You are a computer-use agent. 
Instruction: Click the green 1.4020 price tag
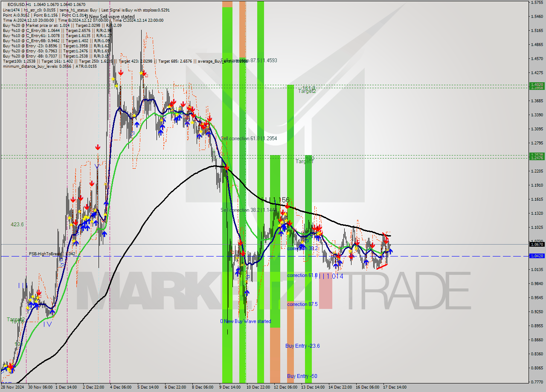(536, 84)
